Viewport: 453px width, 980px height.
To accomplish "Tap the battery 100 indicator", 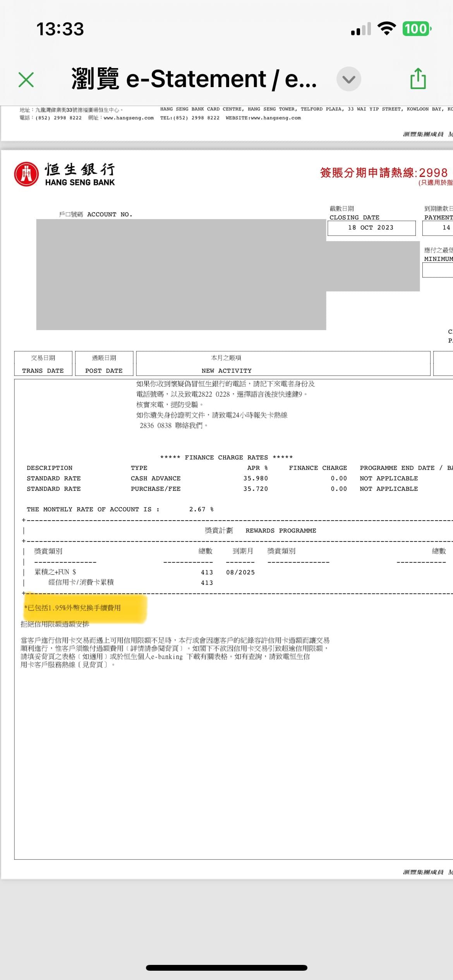I will pyautogui.click(x=417, y=29).
